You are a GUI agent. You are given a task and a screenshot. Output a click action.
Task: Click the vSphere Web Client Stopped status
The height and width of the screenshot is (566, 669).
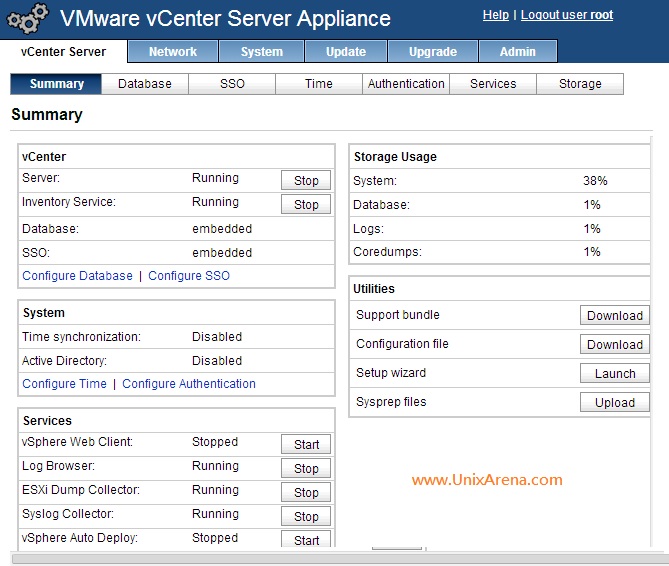coord(215,442)
